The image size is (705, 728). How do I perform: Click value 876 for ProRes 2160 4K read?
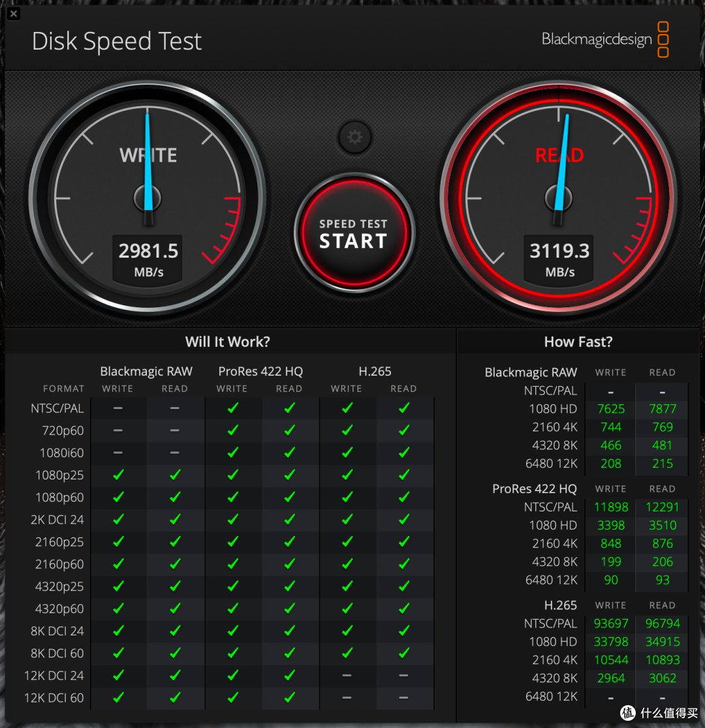tap(663, 543)
